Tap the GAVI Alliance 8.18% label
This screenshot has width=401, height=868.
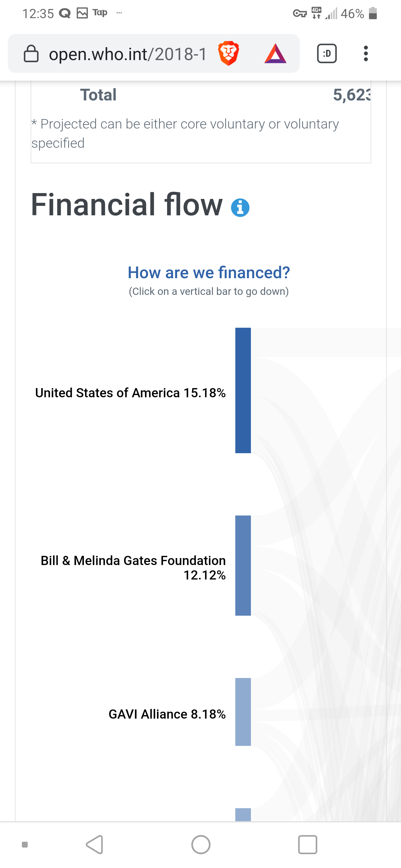pyautogui.click(x=167, y=714)
